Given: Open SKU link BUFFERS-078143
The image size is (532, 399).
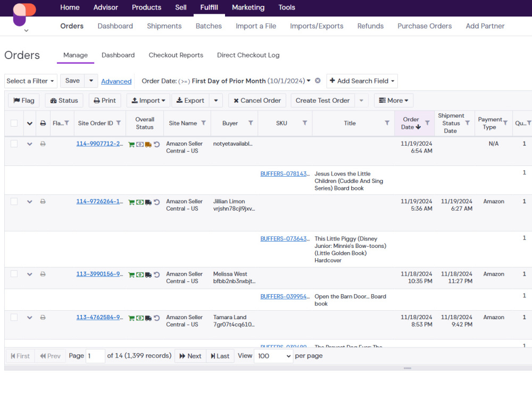Looking at the screenshot, I should point(285,174).
